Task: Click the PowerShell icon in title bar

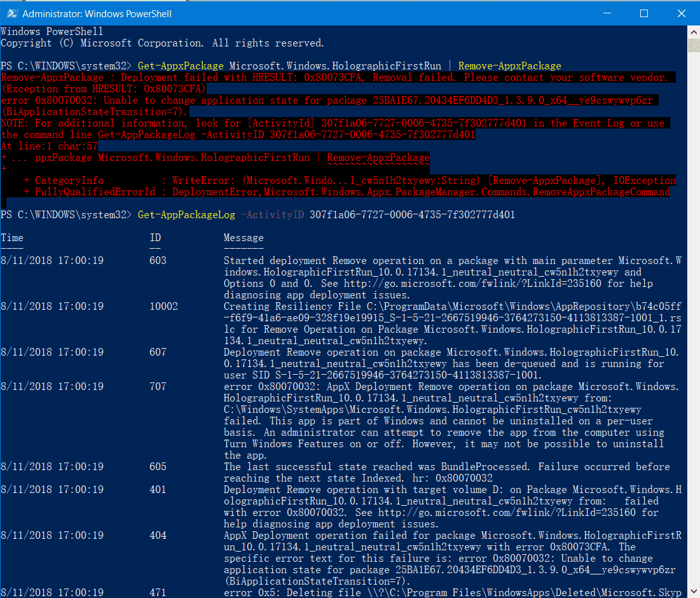Action: [11, 13]
